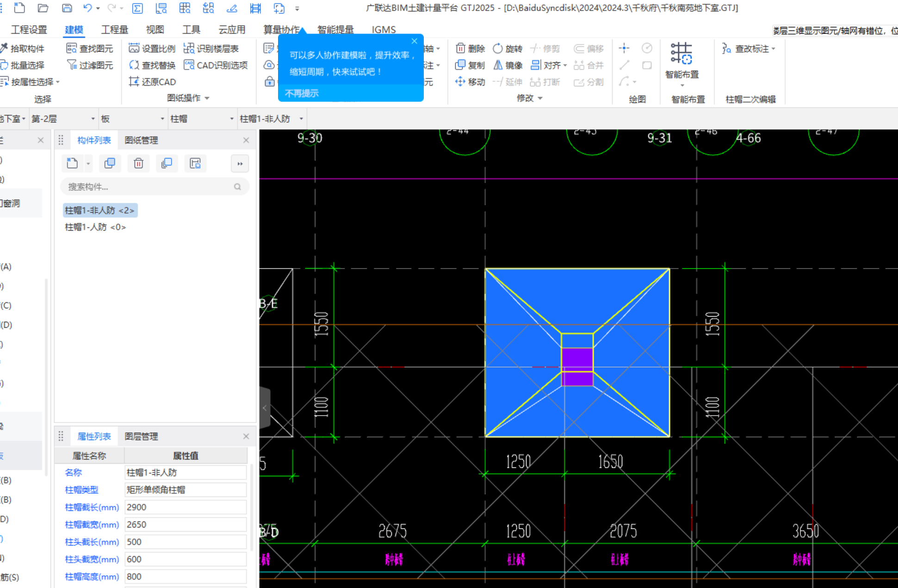The height and width of the screenshot is (588, 898).
Task: Click 柱帽高度 value 800 field
Action: point(186,576)
